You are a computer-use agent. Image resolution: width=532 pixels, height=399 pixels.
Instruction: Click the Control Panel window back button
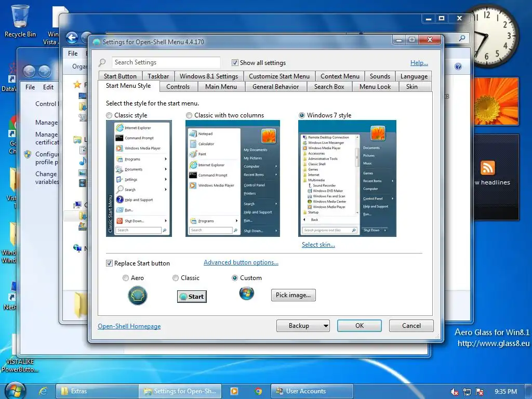[29, 71]
